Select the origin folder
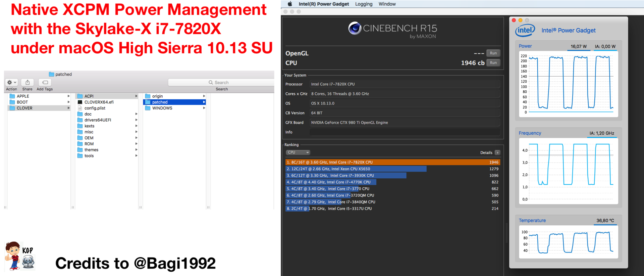The height and width of the screenshot is (276, 644). (x=175, y=96)
